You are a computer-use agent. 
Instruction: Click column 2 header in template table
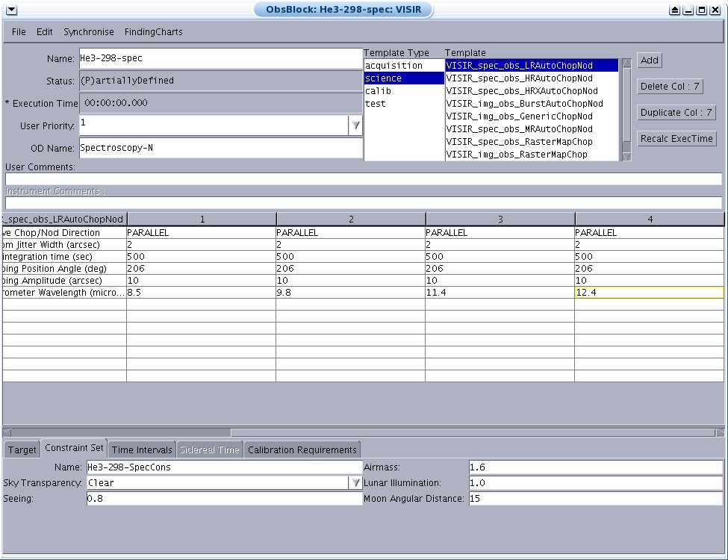pos(351,220)
